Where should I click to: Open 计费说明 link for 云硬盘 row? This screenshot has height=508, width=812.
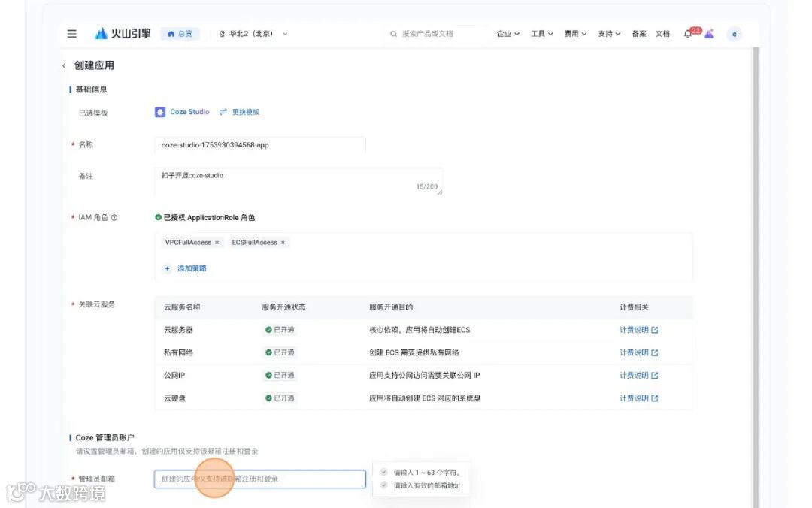point(638,398)
